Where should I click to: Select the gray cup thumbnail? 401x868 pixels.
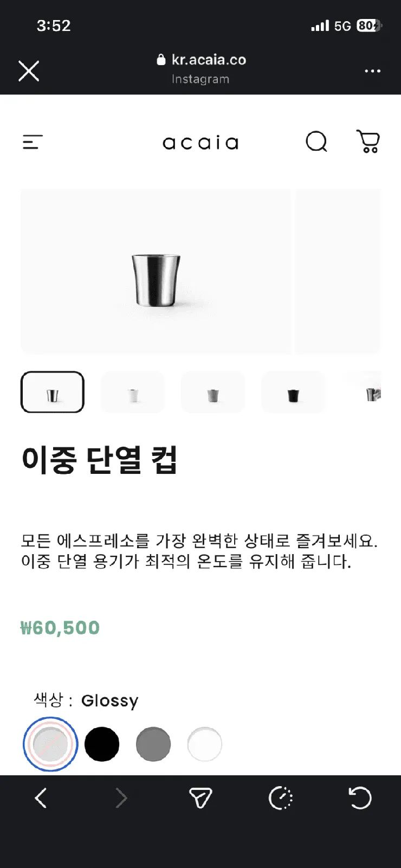point(213,392)
